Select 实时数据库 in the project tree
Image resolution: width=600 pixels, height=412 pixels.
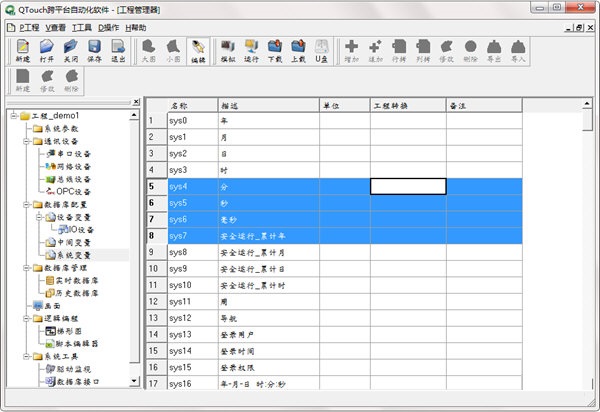coord(73,280)
